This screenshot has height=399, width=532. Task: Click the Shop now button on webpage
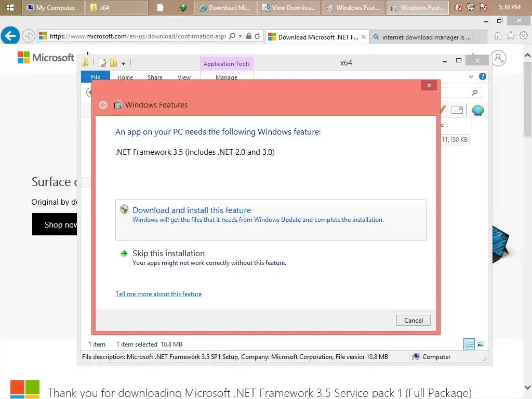(x=55, y=224)
